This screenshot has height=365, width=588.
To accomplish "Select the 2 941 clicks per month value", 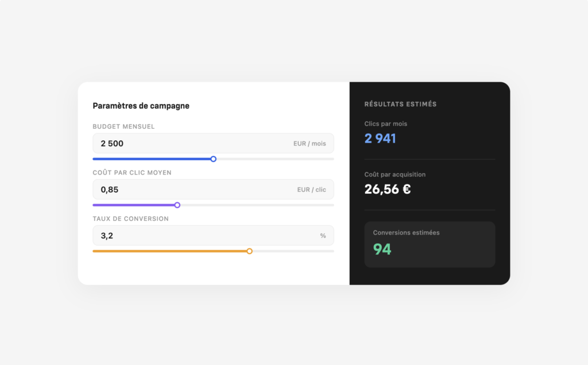I will [x=380, y=139].
